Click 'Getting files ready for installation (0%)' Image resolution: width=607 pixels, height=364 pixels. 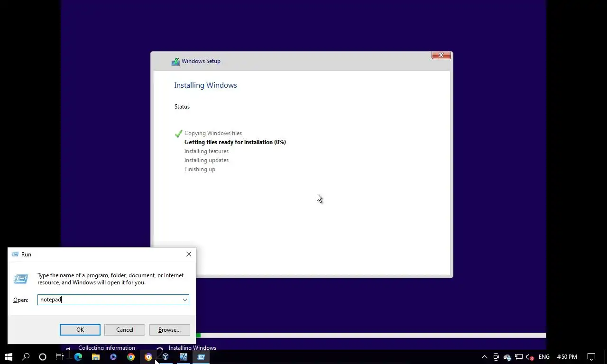(235, 142)
